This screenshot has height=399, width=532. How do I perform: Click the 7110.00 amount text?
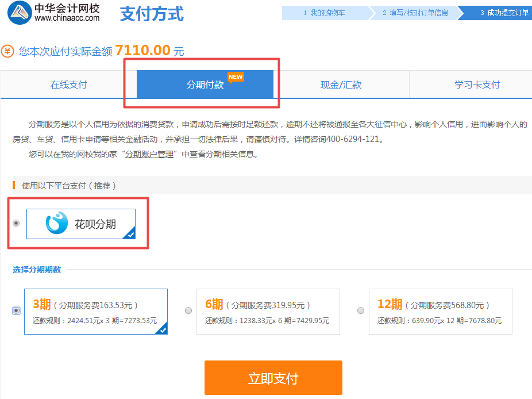(x=142, y=50)
